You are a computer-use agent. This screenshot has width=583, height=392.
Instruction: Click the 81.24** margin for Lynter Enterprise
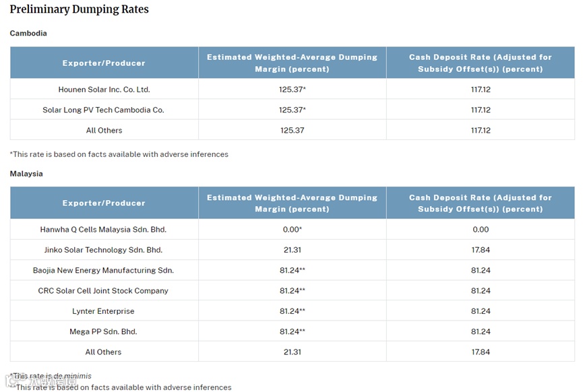click(293, 311)
